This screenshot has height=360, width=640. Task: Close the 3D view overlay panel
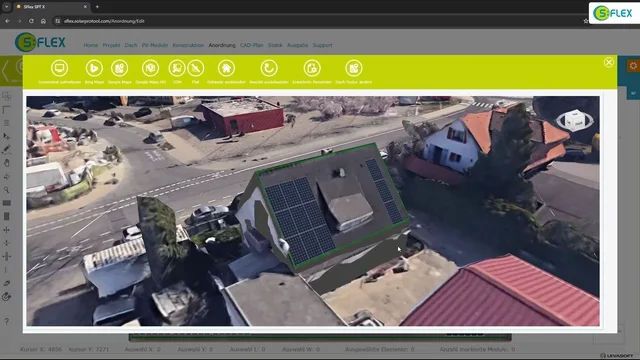click(609, 62)
